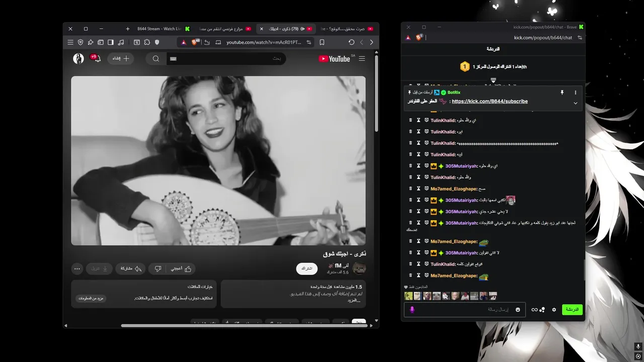This screenshot has width=644, height=362.
Task: Open the extensions puzzle icon
Action: point(147,42)
